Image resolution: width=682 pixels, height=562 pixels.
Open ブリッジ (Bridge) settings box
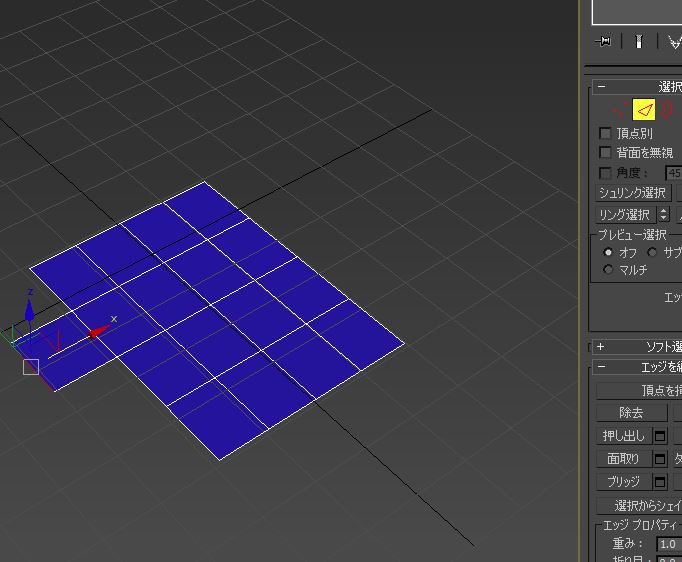[660, 482]
